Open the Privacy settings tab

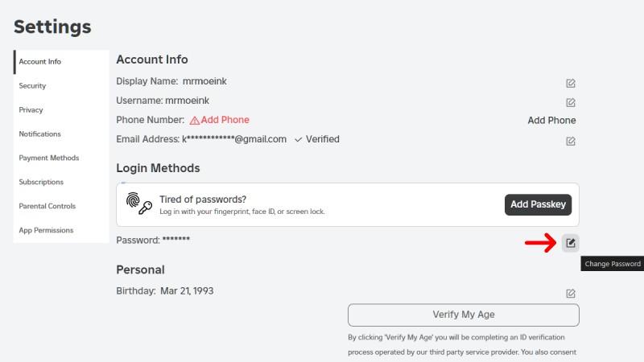[31, 110]
